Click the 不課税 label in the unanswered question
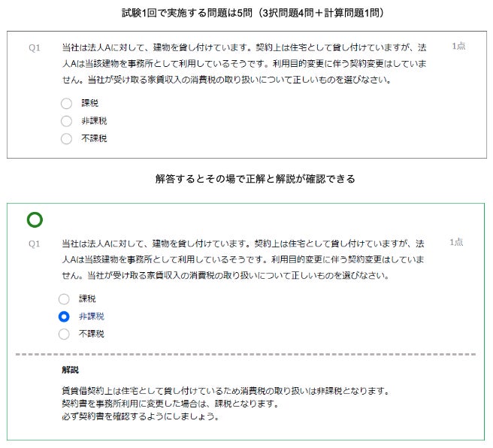493x448 pixels. pos(95,138)
